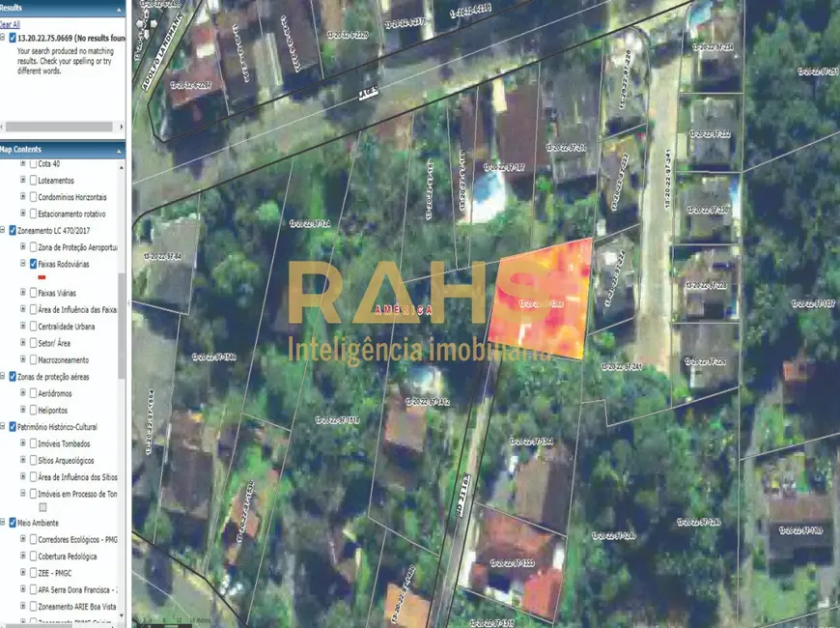Collapse the Patrimônio Histórico-Cultural group
This screenshot has height=628, width=840.
[3, 426]
